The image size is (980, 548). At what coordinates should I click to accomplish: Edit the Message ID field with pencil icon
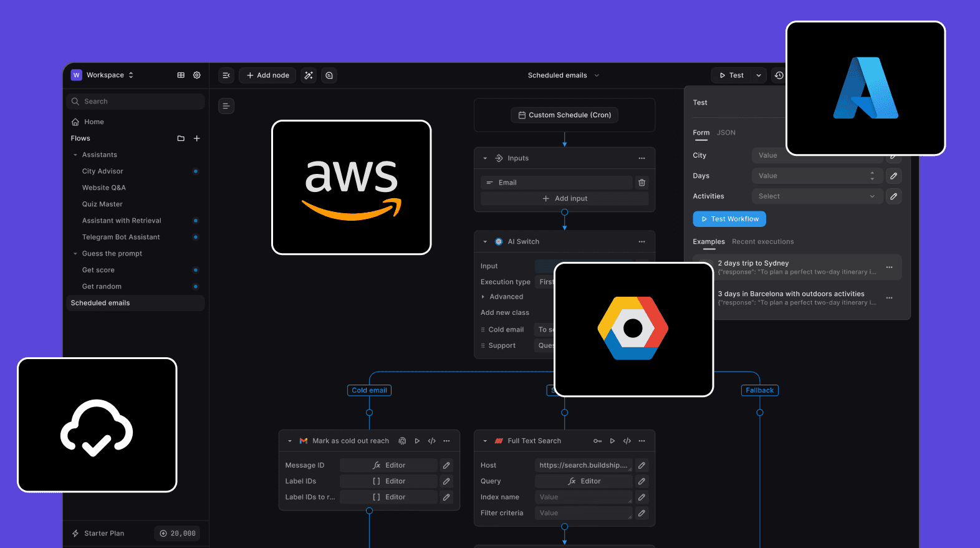(446, 465)
